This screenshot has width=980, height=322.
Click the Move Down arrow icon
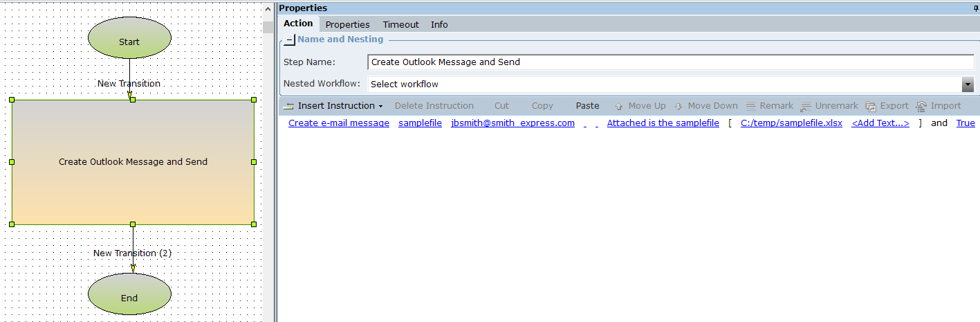(678, 106)
